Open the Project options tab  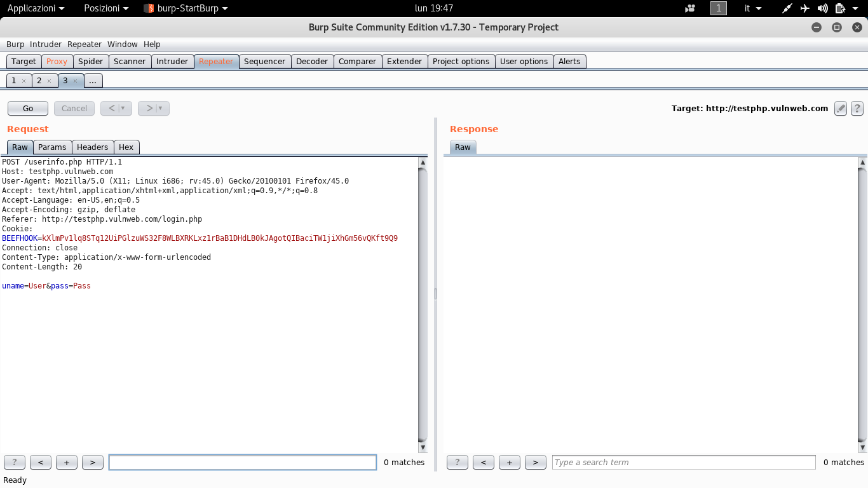(x=461, y=62)
